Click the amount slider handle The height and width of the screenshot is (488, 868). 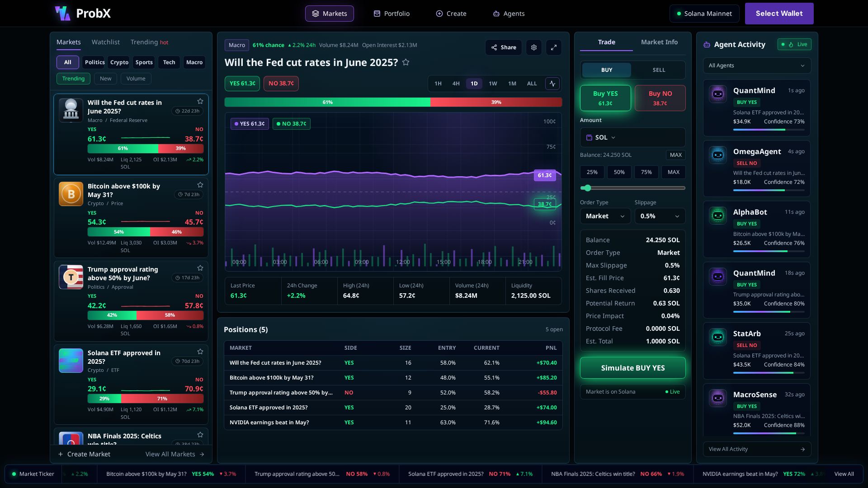587,188
